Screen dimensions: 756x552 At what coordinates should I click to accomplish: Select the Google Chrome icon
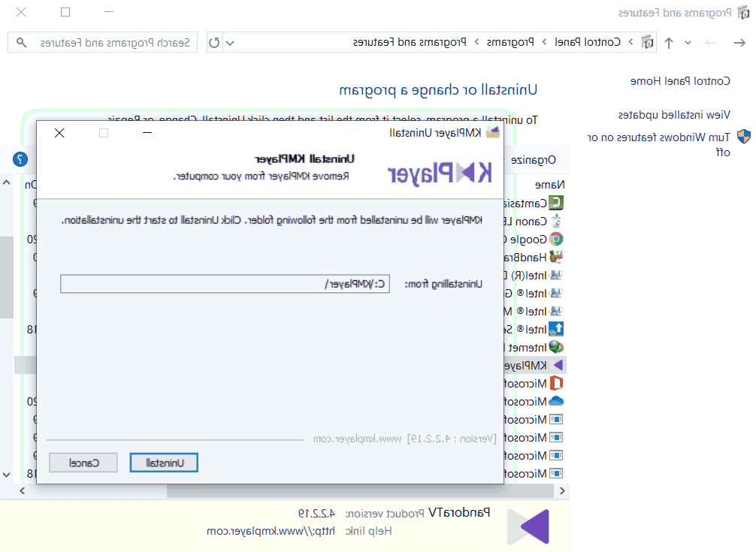pyautogui.click(x=556, y=239)
